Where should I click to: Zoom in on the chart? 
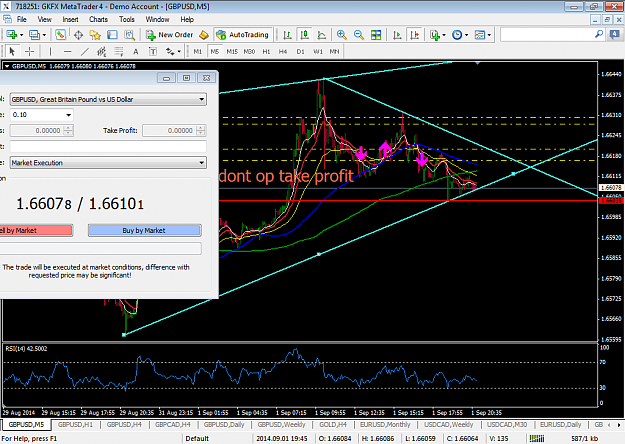pyautogui.click(x=342, y=35)
